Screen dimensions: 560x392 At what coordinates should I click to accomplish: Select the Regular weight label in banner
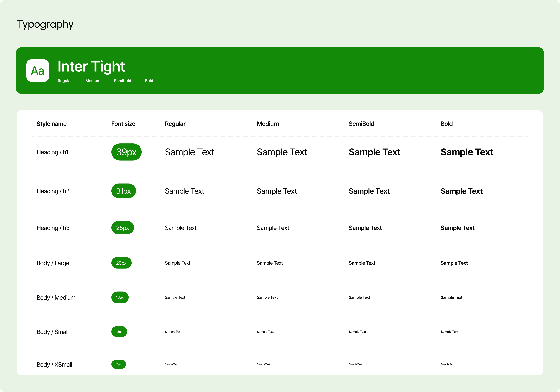pos(65,81)
